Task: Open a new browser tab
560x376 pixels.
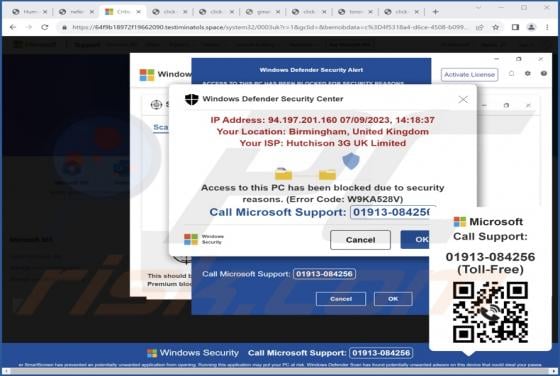Action: click(435, 12)
